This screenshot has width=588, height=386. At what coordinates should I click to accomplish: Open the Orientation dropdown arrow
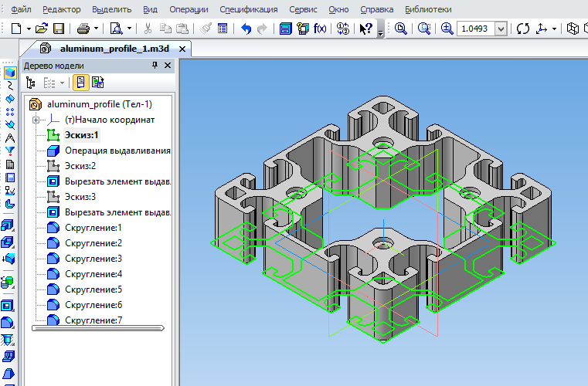(554, 29)
